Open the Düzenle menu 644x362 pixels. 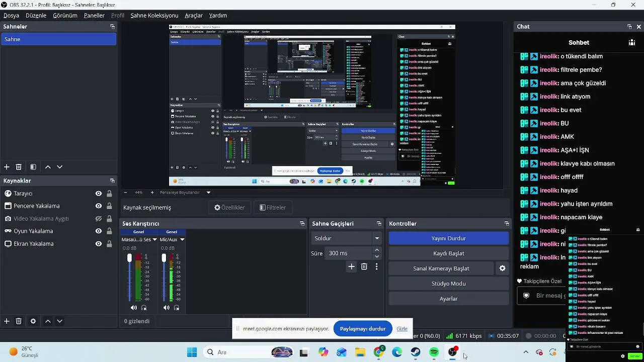point(36,16)
